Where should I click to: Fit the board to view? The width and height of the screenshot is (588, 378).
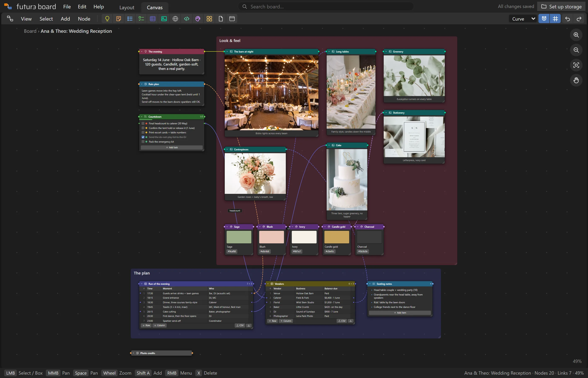(576, 65)
